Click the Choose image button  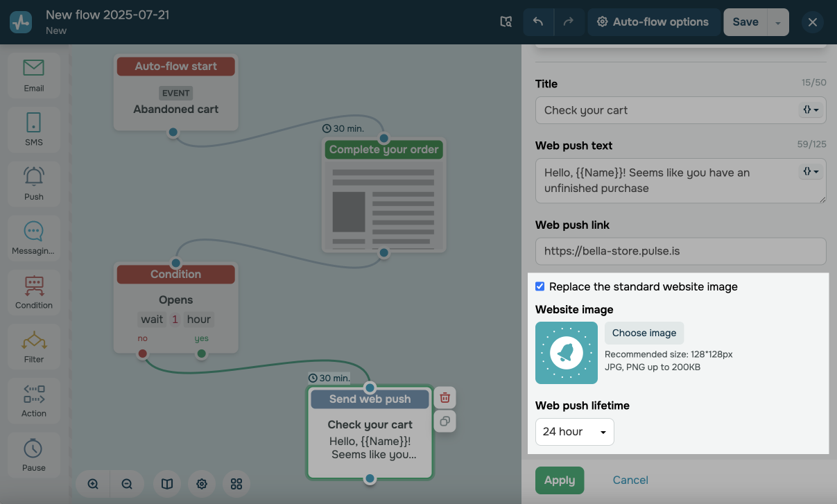click(x=644, y=333)
